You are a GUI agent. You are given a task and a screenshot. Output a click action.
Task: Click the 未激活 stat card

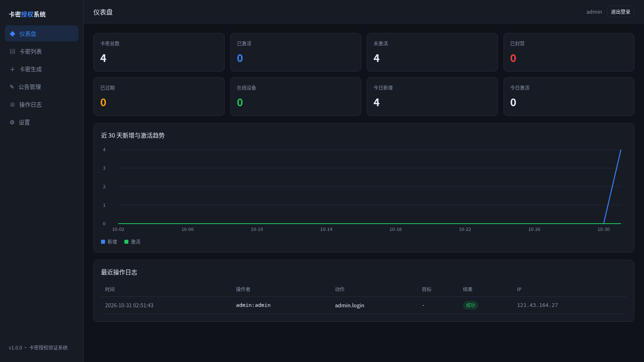[432, 52]
